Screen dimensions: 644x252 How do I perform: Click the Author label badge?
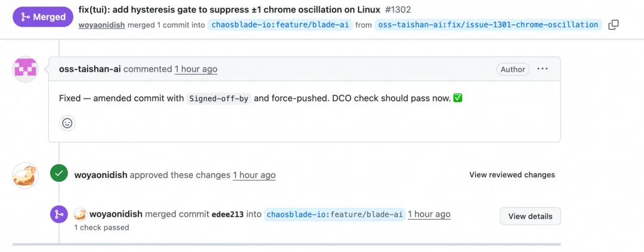click(513, 69)
